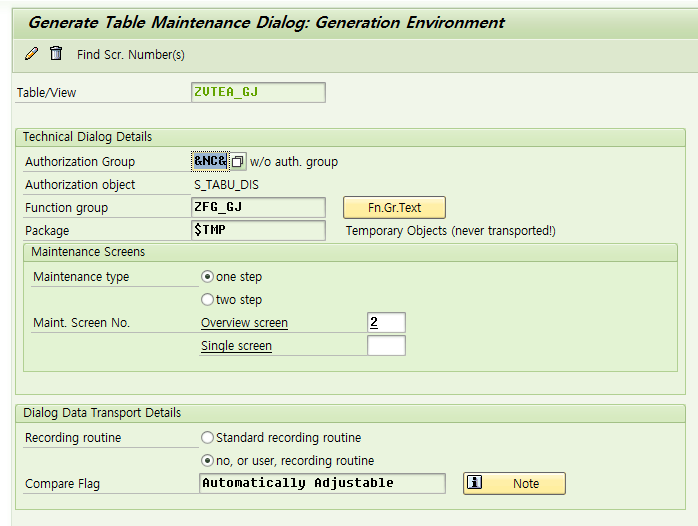Click the Authorization object label
Screen dimensions: 698x526
[80, 185]
